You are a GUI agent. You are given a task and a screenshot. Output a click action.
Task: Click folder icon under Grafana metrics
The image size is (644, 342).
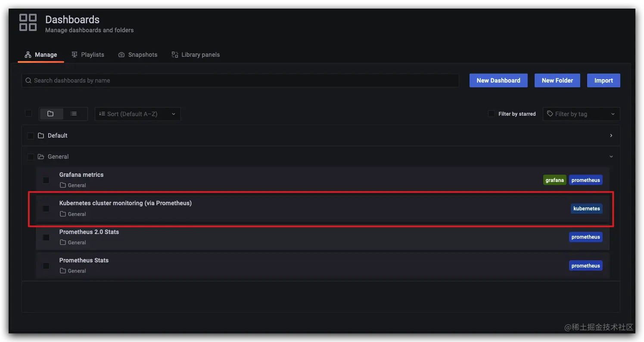pos(63,185)
